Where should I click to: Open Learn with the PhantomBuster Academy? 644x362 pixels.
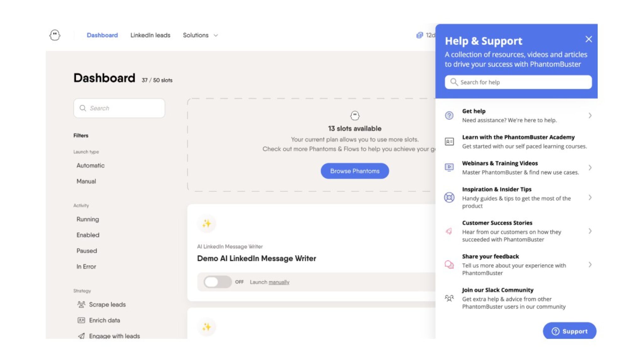518,141
